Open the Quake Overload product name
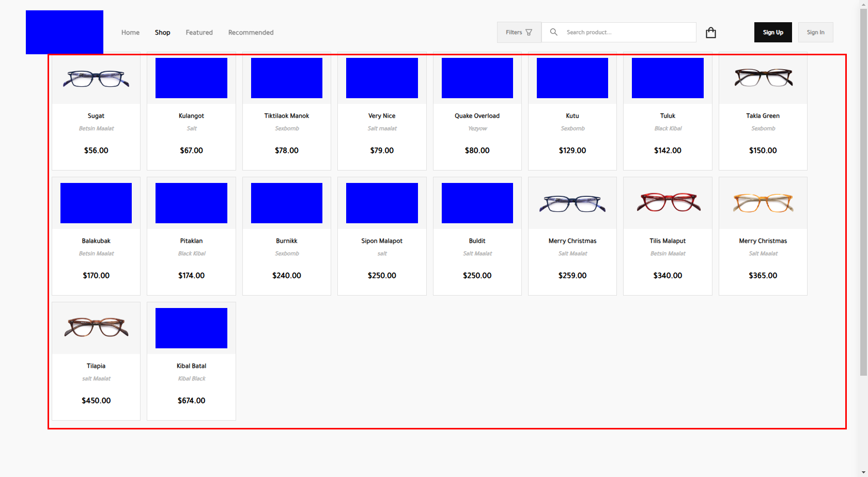The image size is (868, 477). pyautogui.click(x=477, y=116)
